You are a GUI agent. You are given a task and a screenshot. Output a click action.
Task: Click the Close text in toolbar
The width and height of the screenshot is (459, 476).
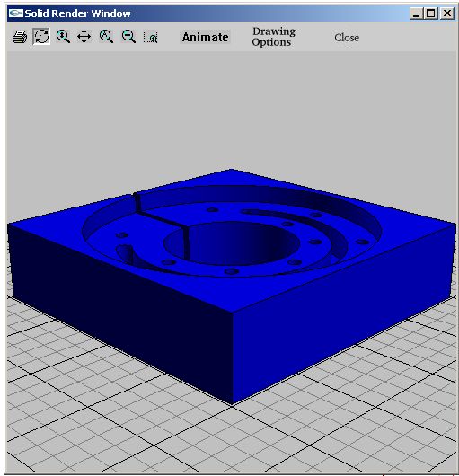347,38
